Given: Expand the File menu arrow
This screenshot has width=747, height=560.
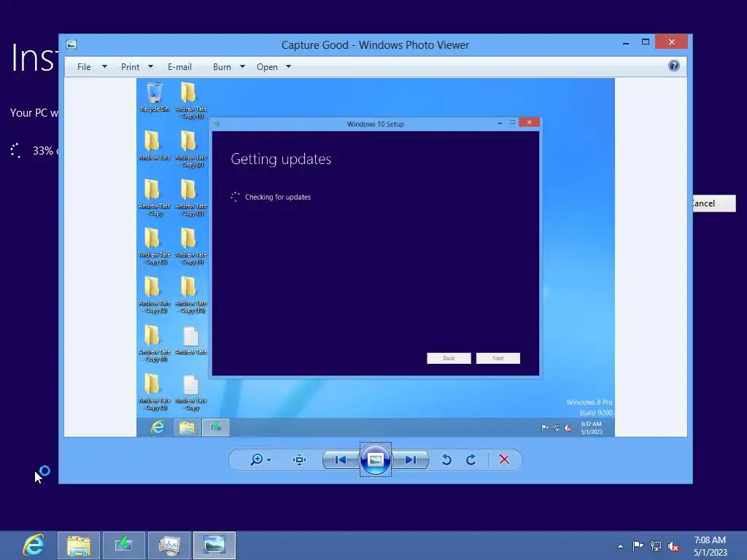Looking at the screenshot, I should pos(104,66).
